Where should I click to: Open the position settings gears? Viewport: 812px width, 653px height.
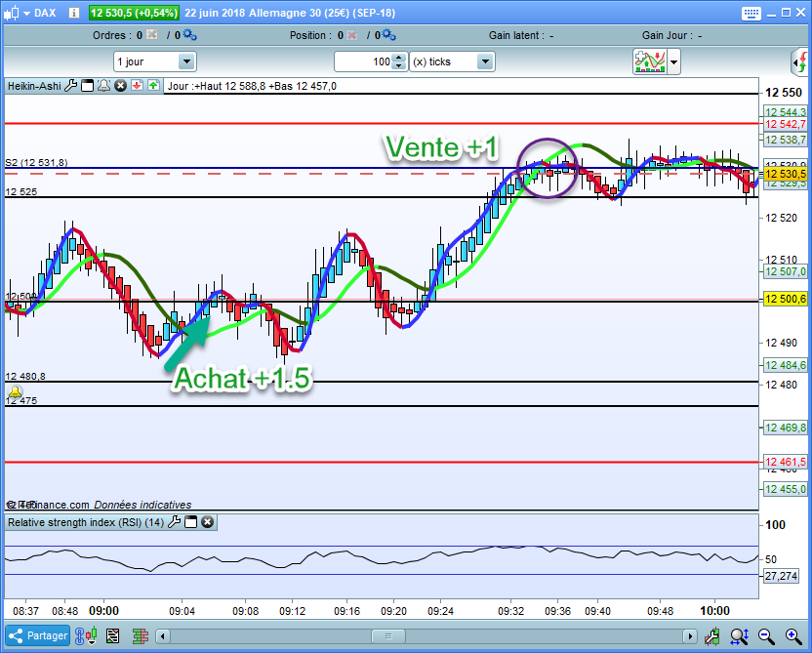pyautogui.click(x=388, y=35)
